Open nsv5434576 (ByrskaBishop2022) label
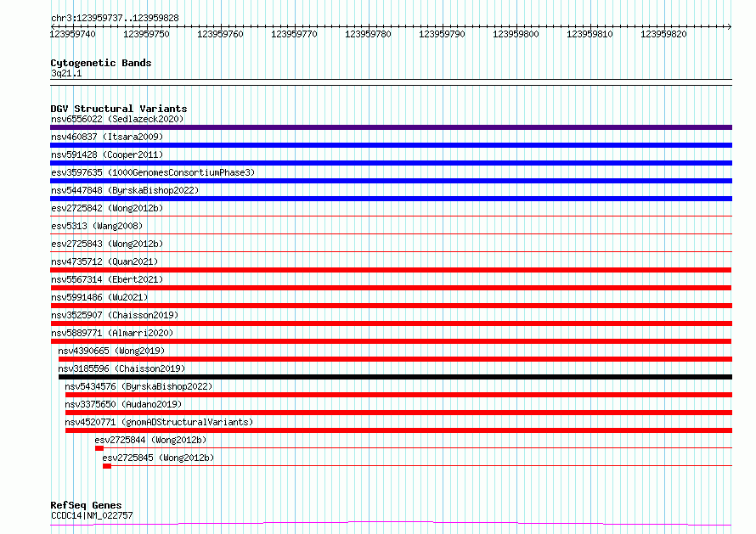The height and width of the screenshot is (534, 756). (138, 386)
